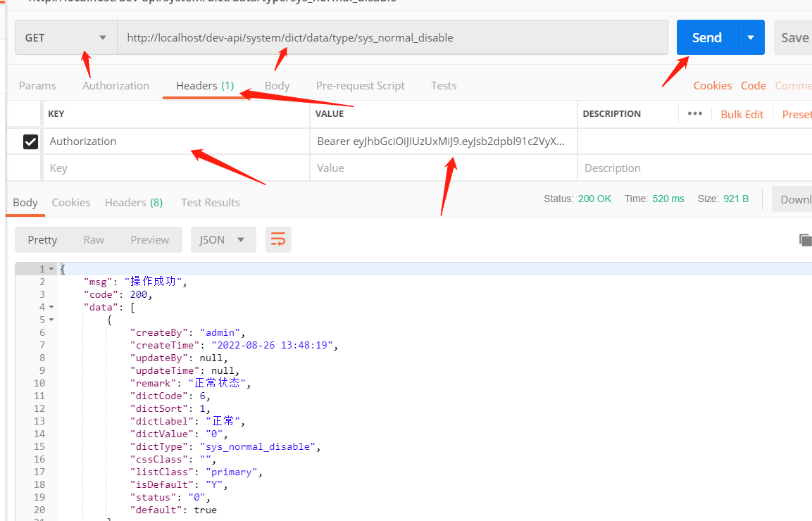This screenshot has width=812, height=521.
Task: Click the Bulk Edit link
Action: 742,114
